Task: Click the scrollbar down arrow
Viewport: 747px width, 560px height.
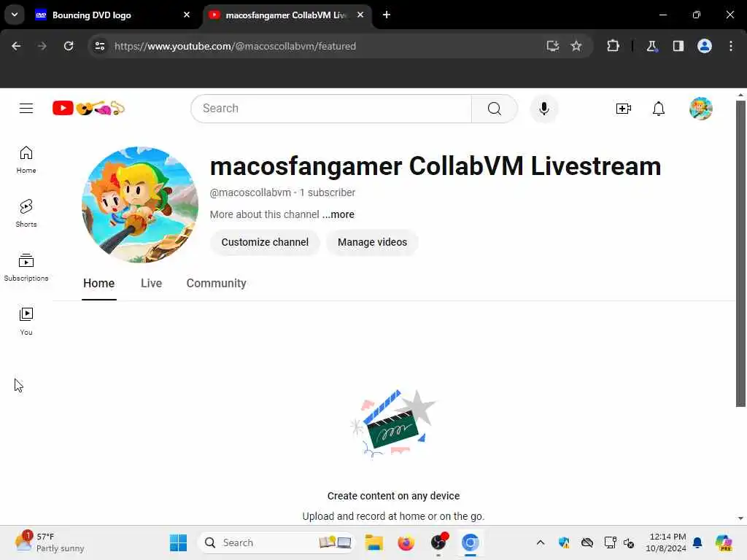Action: 740,518
